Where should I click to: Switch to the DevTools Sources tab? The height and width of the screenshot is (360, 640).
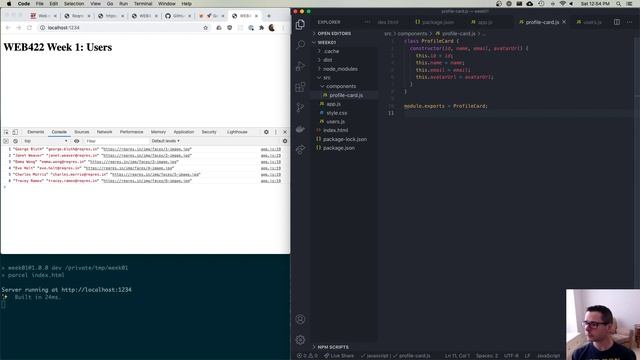82,132
